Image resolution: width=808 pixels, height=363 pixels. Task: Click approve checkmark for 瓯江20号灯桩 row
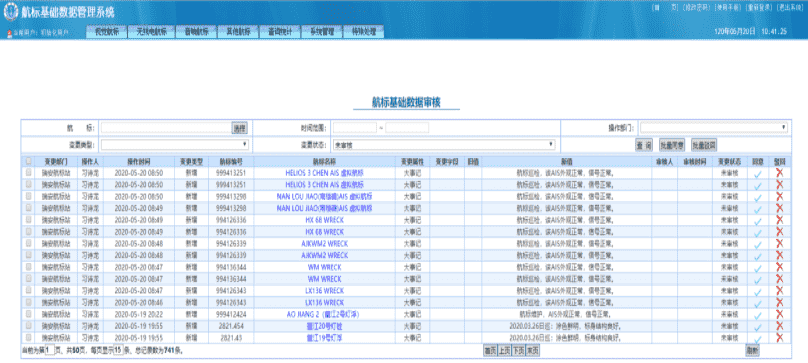(x=758, y=327)
